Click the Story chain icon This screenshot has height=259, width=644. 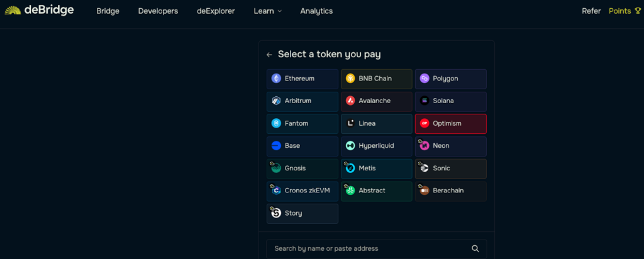(x=276, y=214)
